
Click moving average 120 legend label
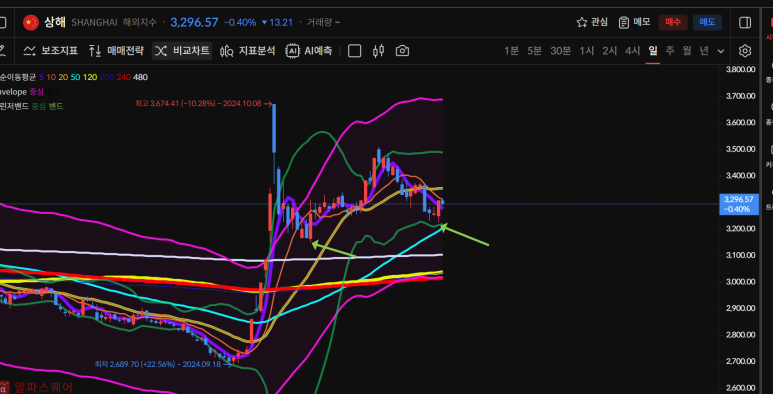tap(90, 77)
